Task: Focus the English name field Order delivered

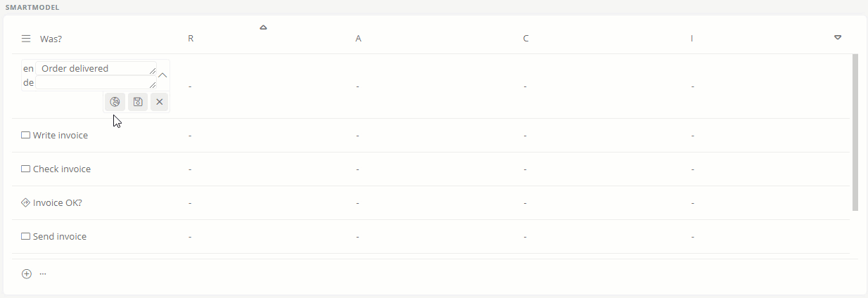Action: pyautogui.click(x=96, y=68)
